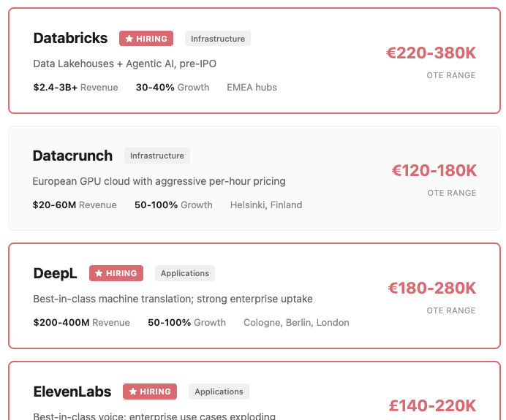Click the €180-280K OTE range
Image resolution: width=506 pixels, height=420 pixels.
pos(432,289)
